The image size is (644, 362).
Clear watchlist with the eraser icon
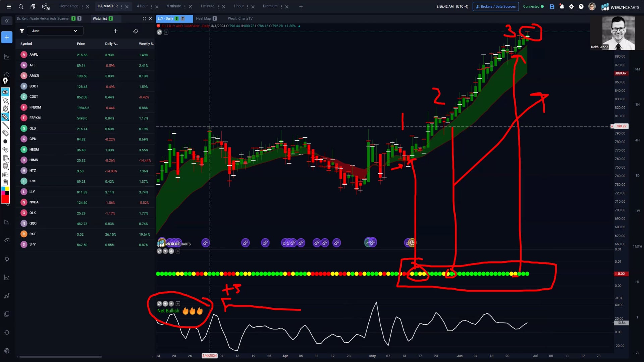pyautogui.click(x=136, y=31)
